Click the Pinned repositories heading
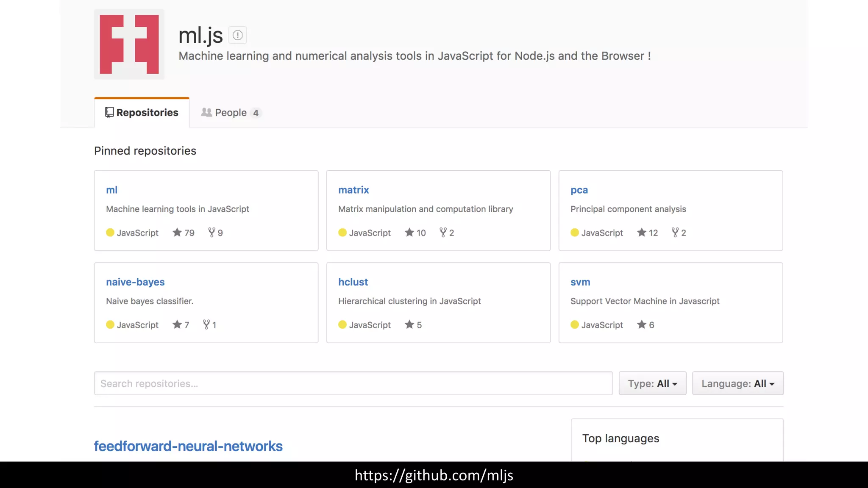Screen dimensions: 868x488 tap(145, 151)
